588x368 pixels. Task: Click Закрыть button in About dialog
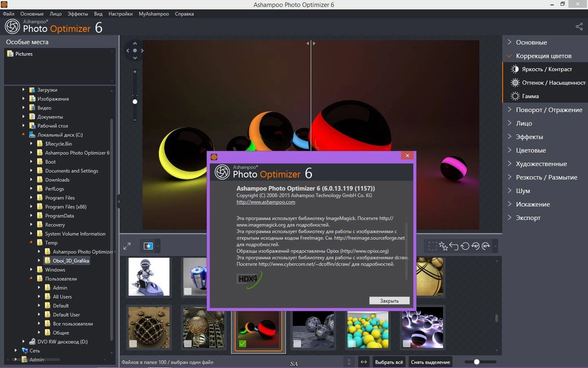389,301
